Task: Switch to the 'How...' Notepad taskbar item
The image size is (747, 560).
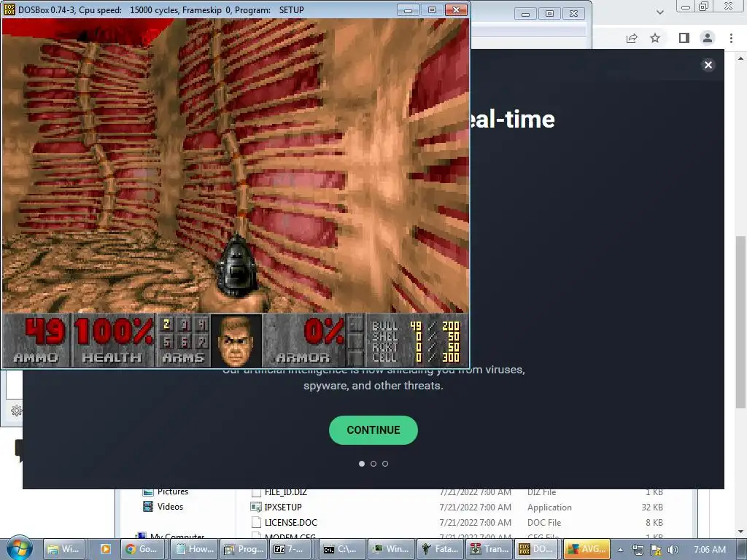Action: coord(194,549)
